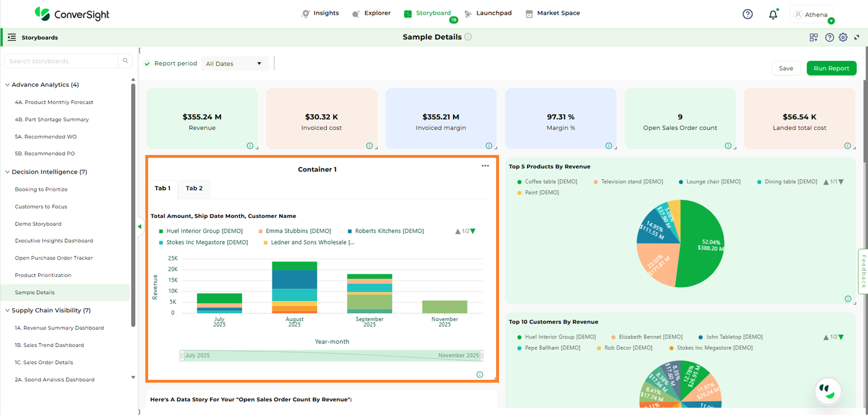Image resolution: width=868 pixels, height=415 pixels.
Task: Open the help question mark icon in top bar
Action: click(748, 14)
